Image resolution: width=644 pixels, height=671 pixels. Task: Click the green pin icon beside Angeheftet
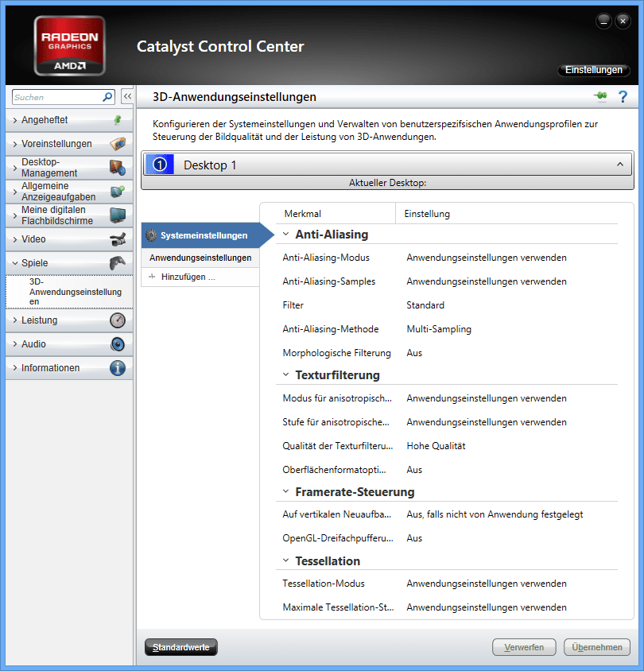coord(118,120)
